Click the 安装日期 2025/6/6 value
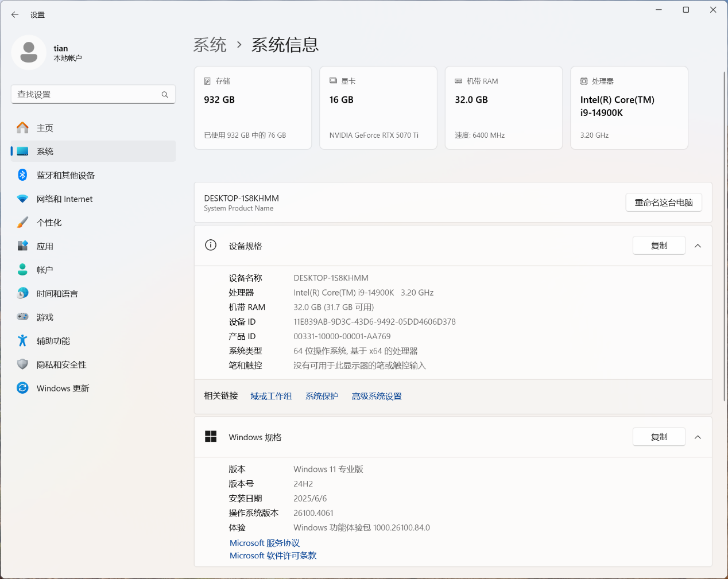Screen dimensions: 728x579 click(310, 499)
